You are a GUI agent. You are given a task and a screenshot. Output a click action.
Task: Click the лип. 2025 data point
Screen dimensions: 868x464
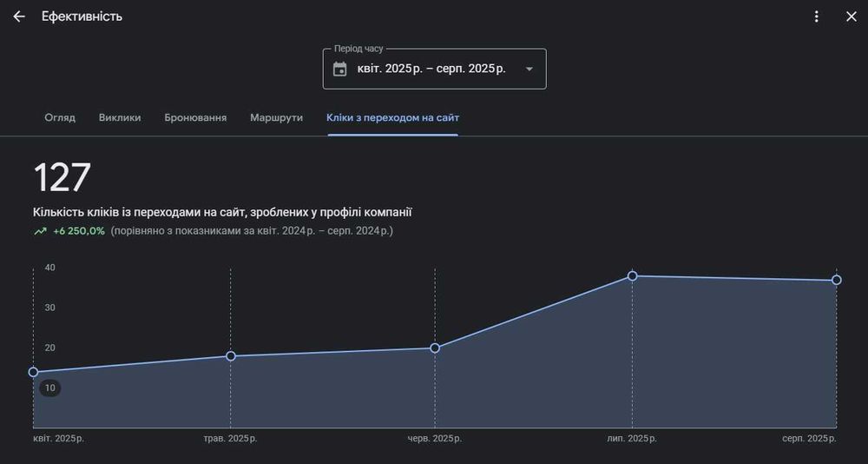click(x=632, y=276)
